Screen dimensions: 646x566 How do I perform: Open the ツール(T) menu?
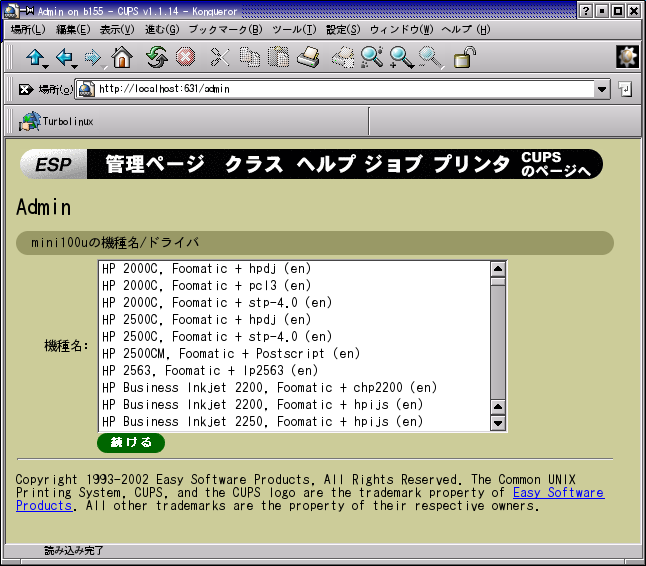click(294, 29)
